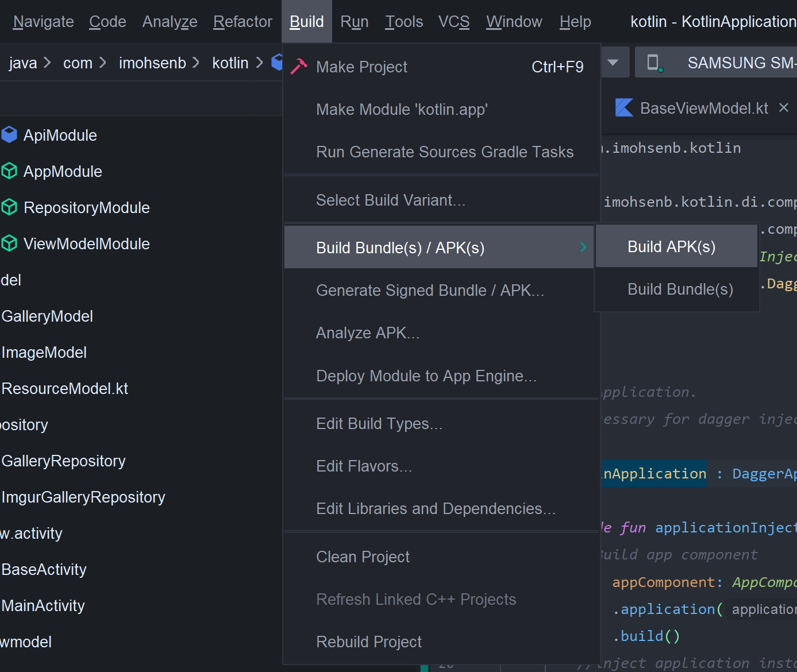Screen dimensions: 797x672
Task: Select ViewModelModule in project tree
Action: 86,244
